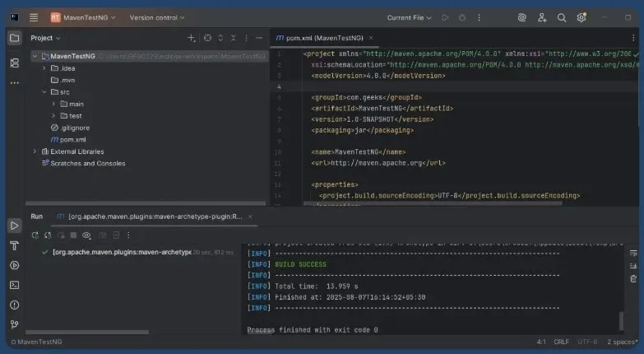Toggle the eye icon in Run toolbar

(x=86, y=235)
